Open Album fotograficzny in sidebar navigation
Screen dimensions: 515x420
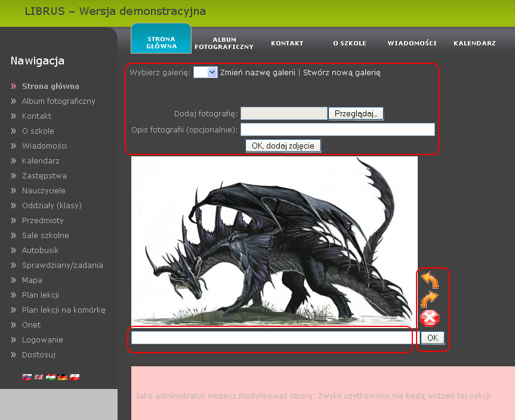pyautogui.click(x=58, y=101)
